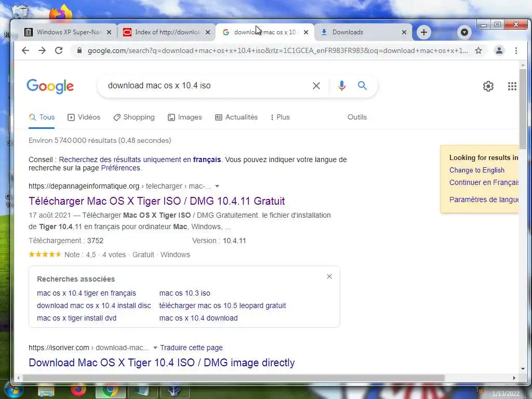The image size is (532, 399).
Task: Open the Préférences link
Action: click(121, 168)
